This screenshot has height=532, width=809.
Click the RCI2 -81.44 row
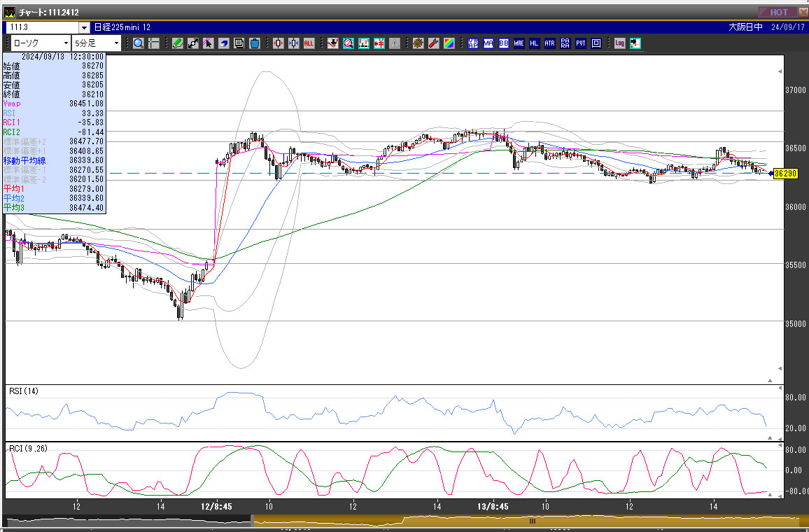tap(54, 132)
